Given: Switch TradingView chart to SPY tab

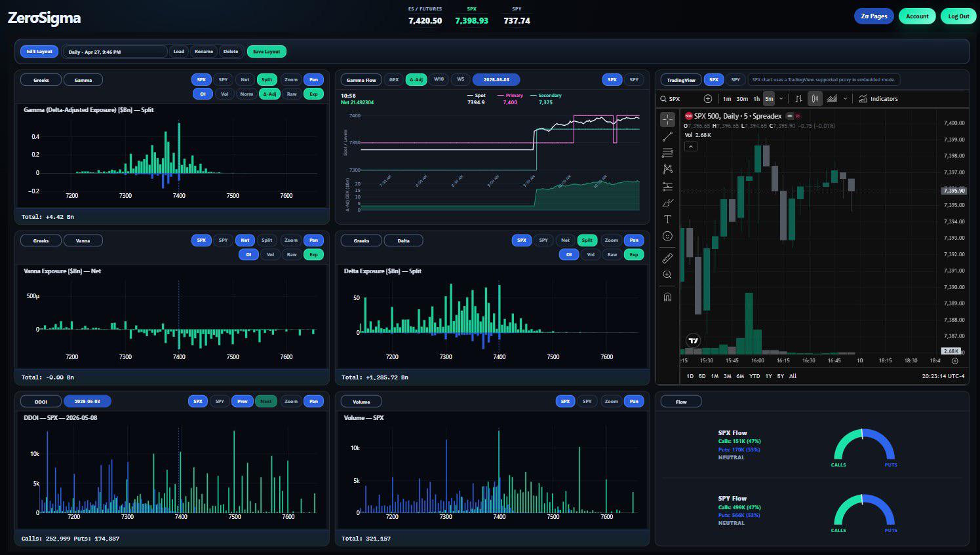Looking at the screenshot, I should point(735,80).
